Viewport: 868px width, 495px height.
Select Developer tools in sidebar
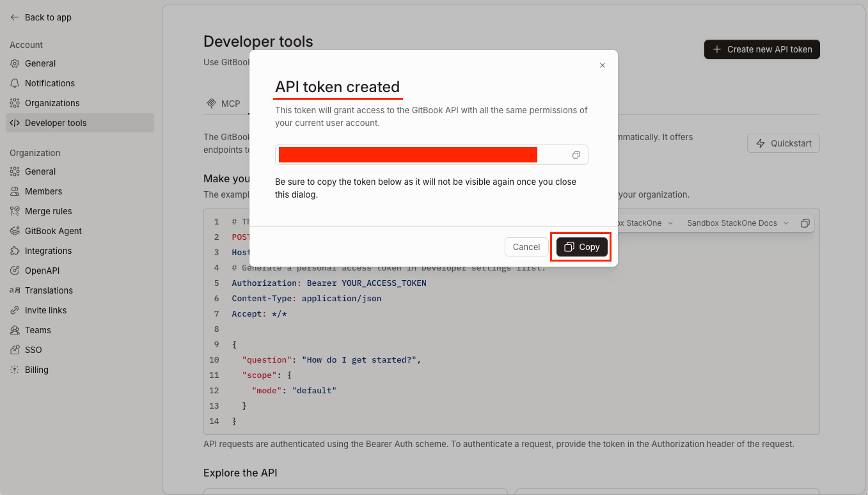[x=80, y=123]
